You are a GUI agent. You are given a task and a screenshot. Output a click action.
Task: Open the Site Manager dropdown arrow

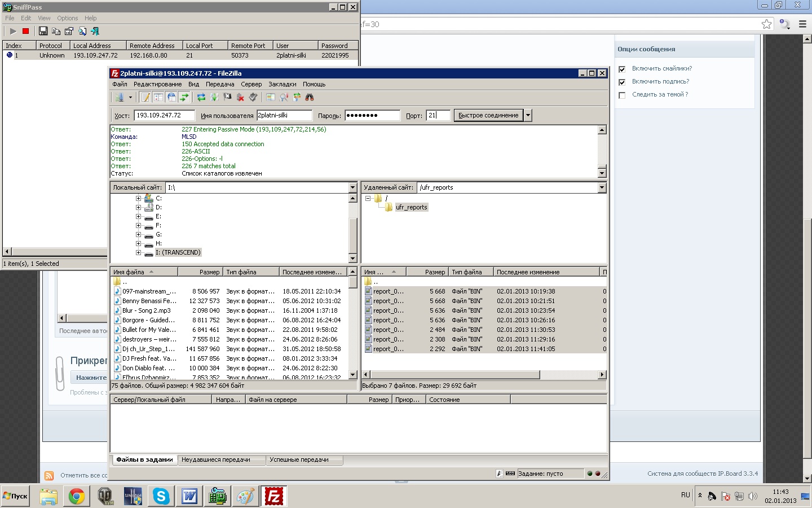[x=130, y=97]
